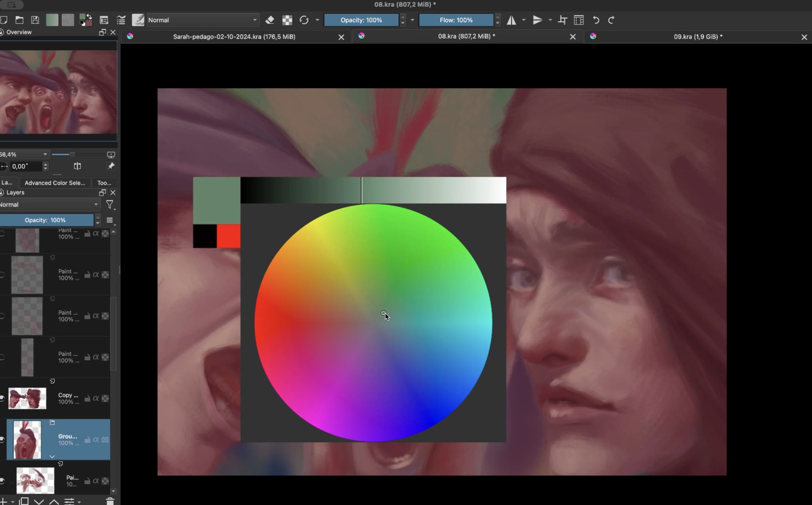
Task: Hide the Copy layer via eye icon
Action: 2,398
